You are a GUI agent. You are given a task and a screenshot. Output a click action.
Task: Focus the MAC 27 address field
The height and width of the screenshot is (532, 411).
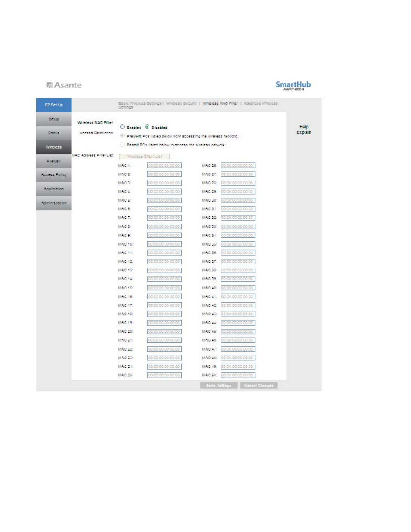[x=238, y=174]
